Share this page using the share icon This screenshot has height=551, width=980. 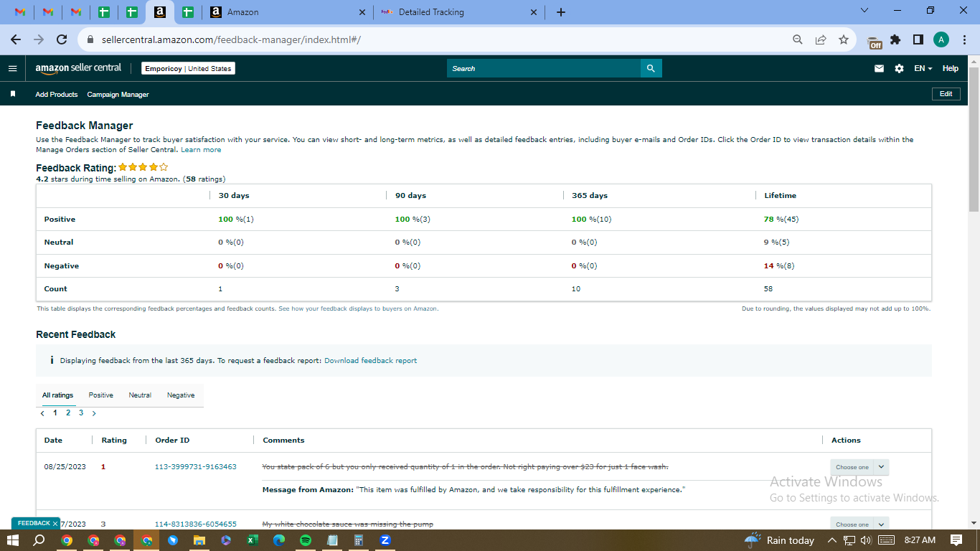(821, 39)
